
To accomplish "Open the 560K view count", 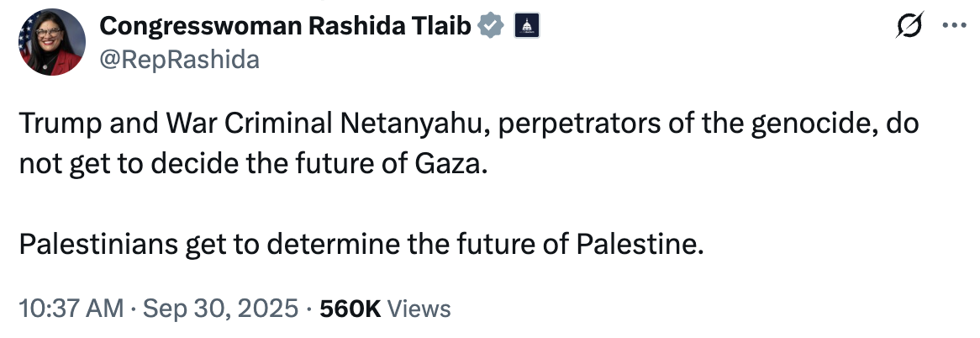I will [x=351, y=309].
